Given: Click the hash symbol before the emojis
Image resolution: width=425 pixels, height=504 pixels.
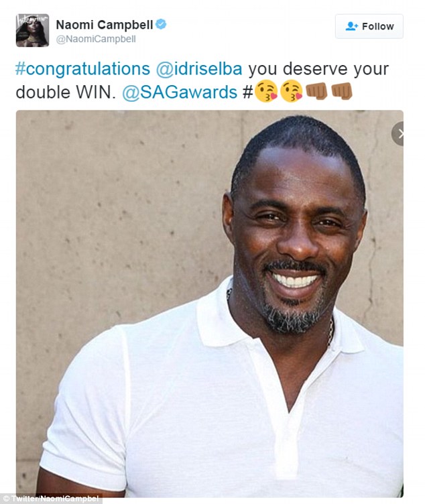Looking at the screenshot, I should click(247, 92).
